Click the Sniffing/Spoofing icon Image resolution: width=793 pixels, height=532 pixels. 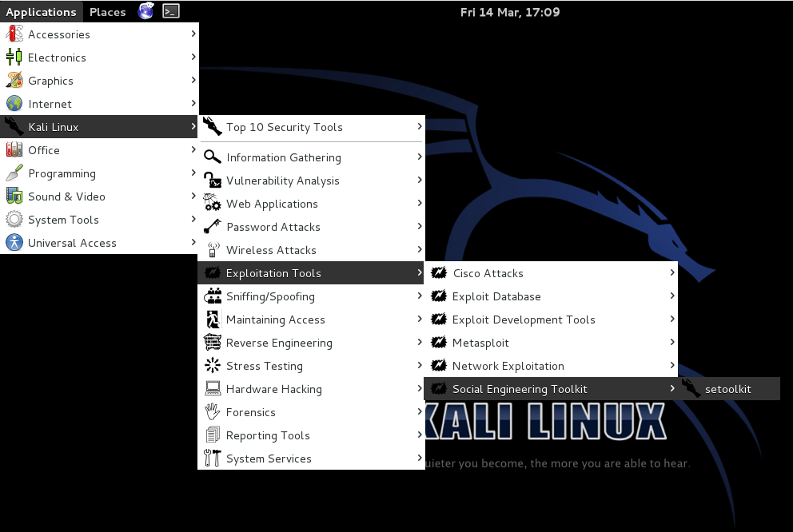(213, 296)
